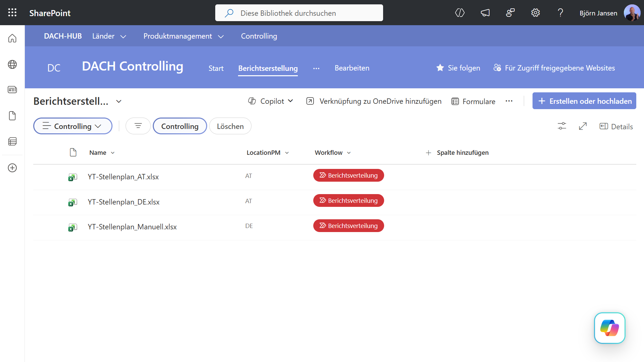Viewport: 644px width, 362px height.
Task: Click the Copilot code icon in top bar
Action: point(460,13)
